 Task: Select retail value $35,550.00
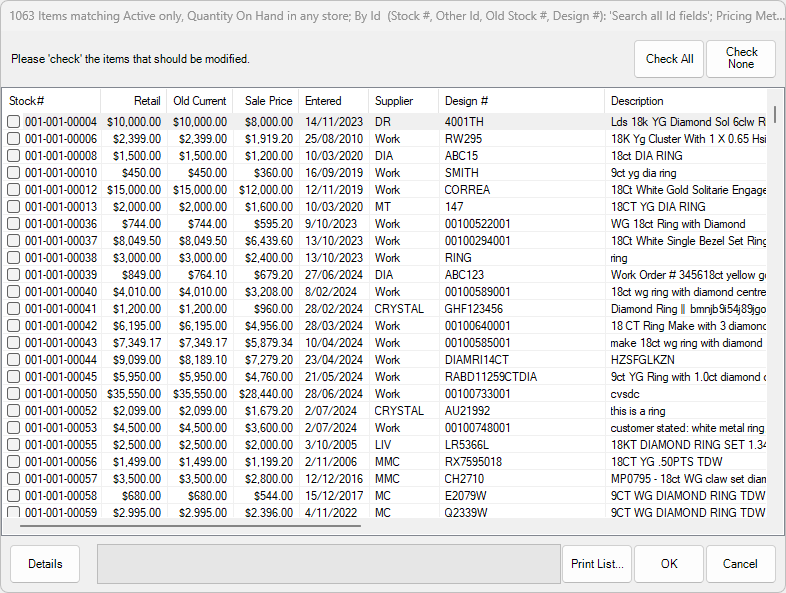pyautogui.click(x=134, y=394)
